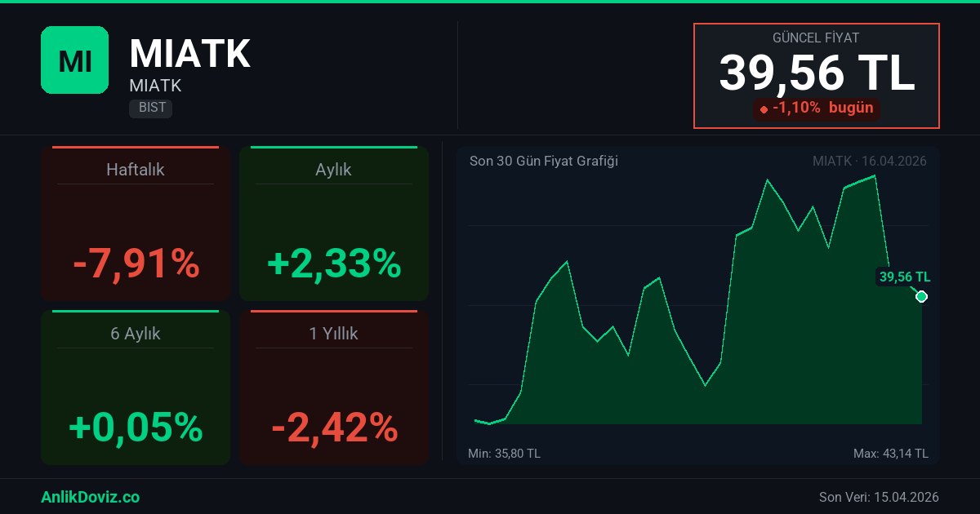The height and width of the screenshot is (514, 980).
Task: Click the red dot beside -1,10%
Action: coord(764,109)
